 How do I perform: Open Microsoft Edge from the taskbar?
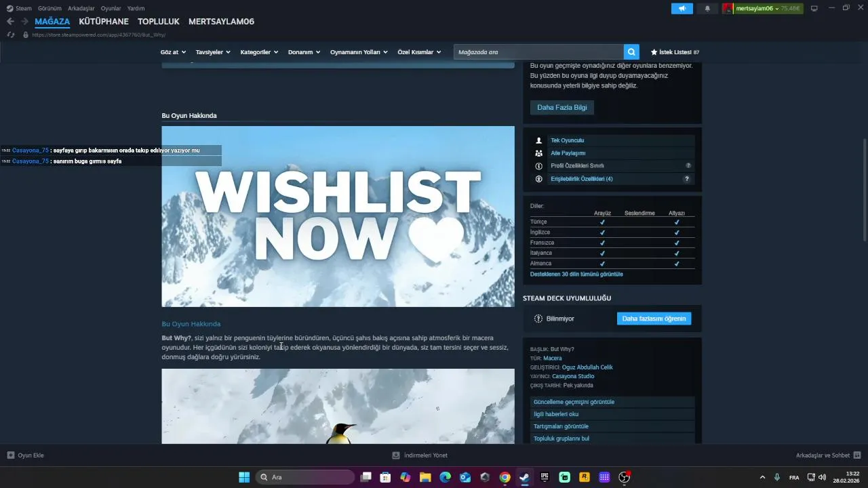(445, 477)
